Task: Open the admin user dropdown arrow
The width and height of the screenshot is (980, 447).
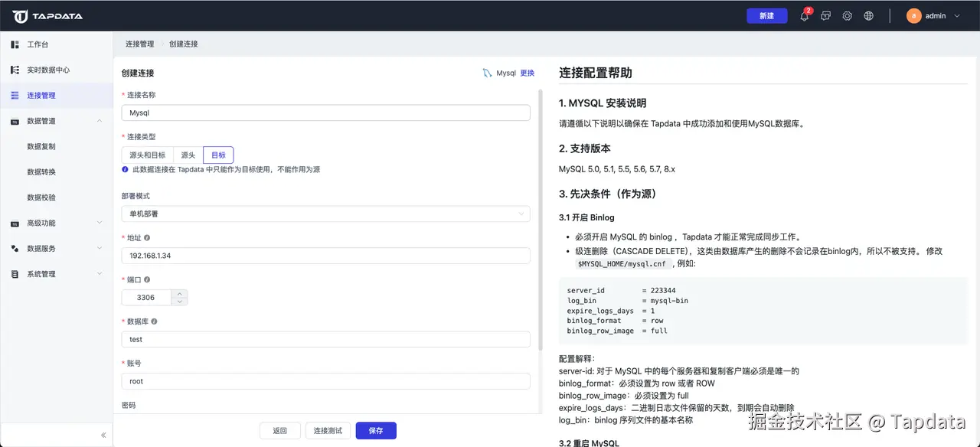Action: point(957,15)
